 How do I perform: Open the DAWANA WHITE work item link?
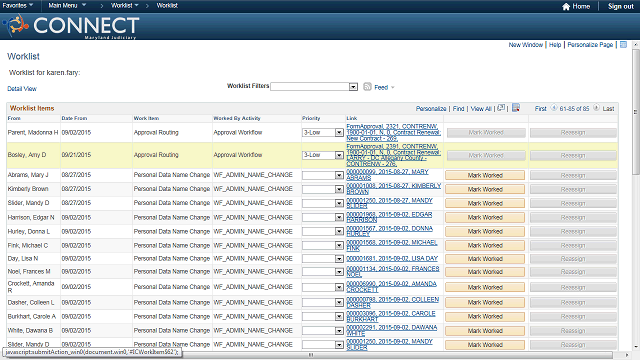[x=391, y=330]
